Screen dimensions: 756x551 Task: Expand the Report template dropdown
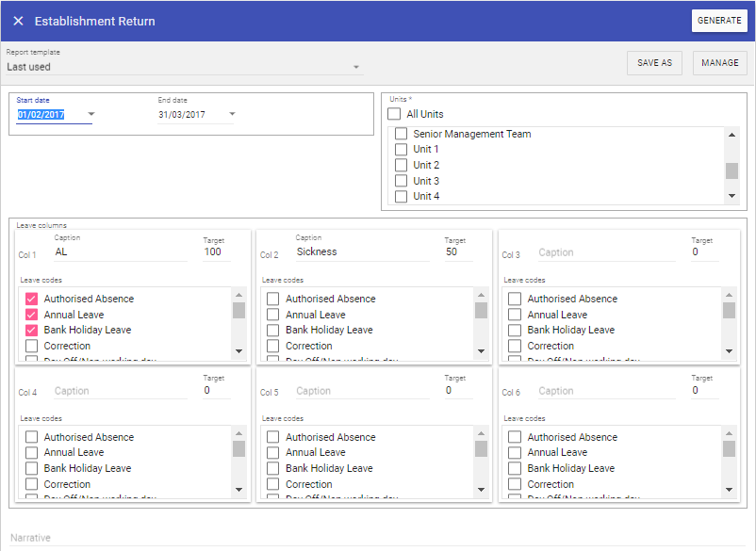point(356,68)
